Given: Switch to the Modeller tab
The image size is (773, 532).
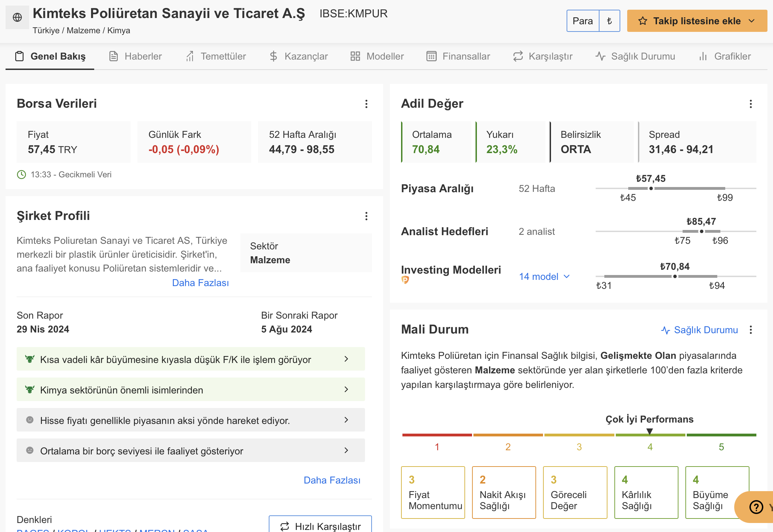Looking at the screenshot, I should coord(377,56).
